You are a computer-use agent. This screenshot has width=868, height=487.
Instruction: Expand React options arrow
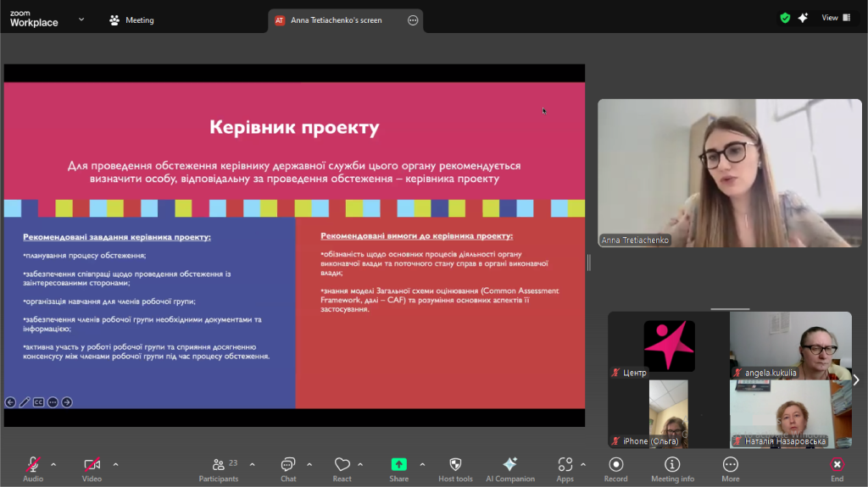point(360,464)
